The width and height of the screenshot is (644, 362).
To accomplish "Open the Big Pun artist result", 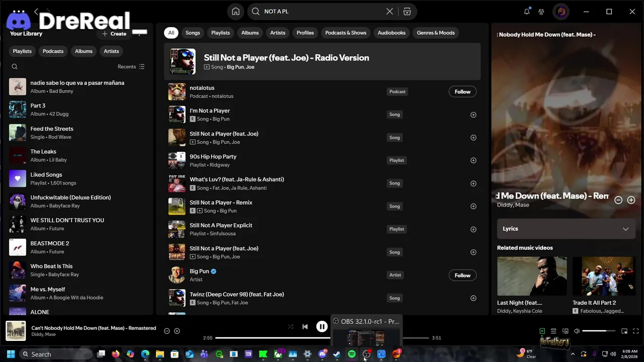I will click(x=322, y=275).
